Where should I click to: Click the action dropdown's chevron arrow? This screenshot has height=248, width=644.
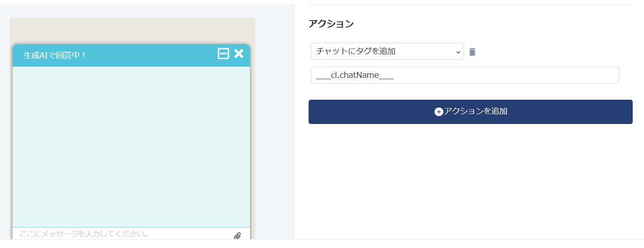click(457, 52)
